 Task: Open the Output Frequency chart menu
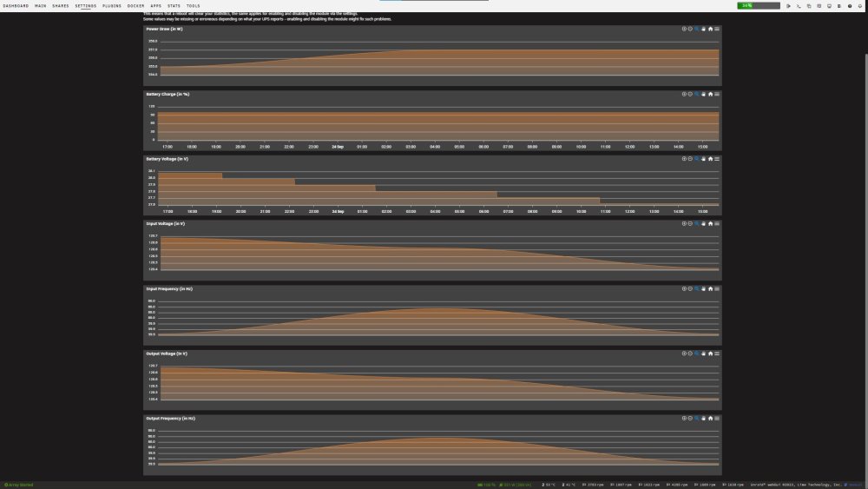[x=717, y=418]
